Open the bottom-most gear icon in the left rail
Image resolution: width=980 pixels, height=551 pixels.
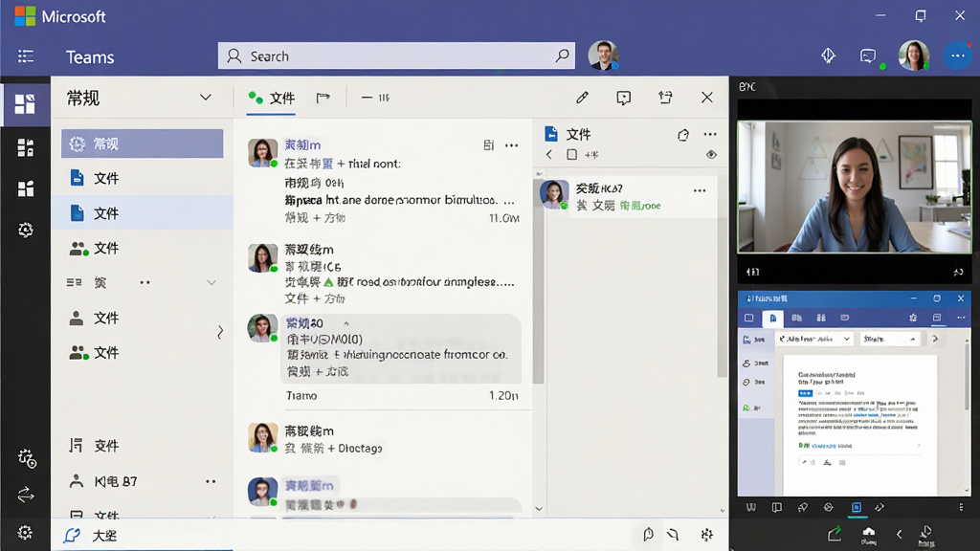click(x=25, y=532)
